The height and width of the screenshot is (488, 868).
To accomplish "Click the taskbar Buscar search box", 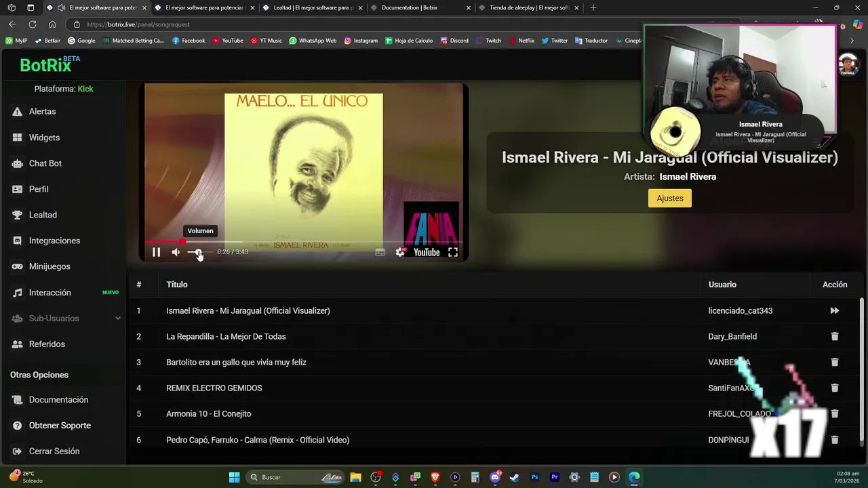I will tap(295, 477).
